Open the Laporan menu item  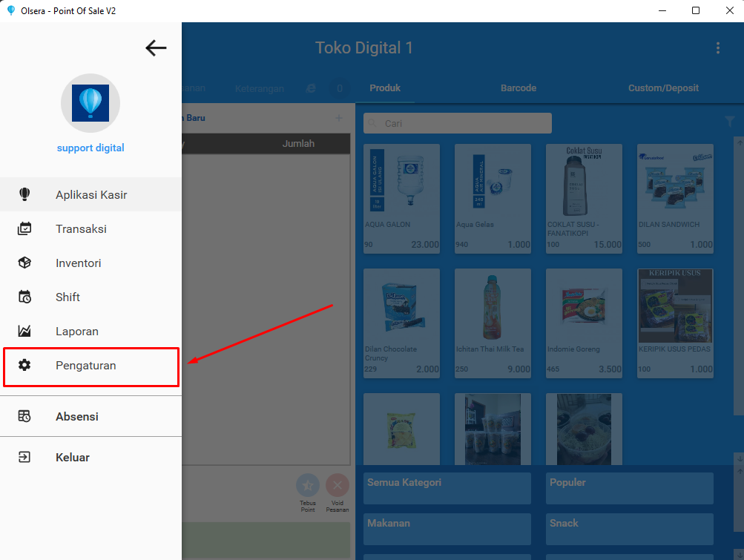(90, 332)
